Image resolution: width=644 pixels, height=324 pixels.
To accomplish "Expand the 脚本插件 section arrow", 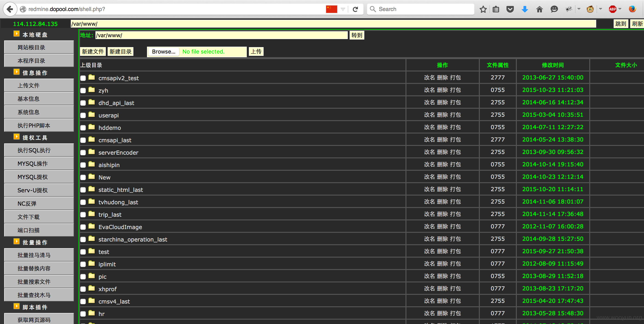I will [x=17, y=306].
